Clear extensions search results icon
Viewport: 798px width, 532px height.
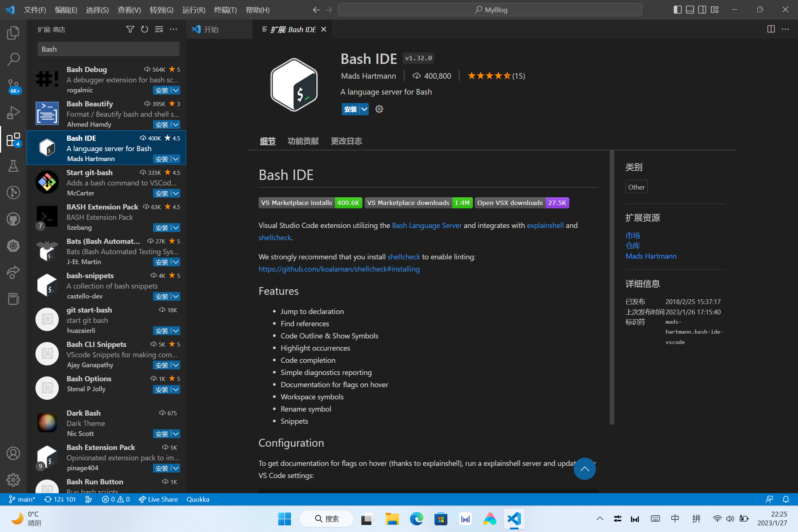click(x=159, y=29)
